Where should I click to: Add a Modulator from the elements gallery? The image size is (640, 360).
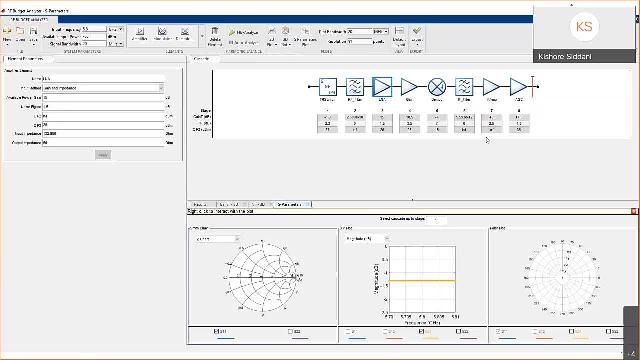[162, 33]
